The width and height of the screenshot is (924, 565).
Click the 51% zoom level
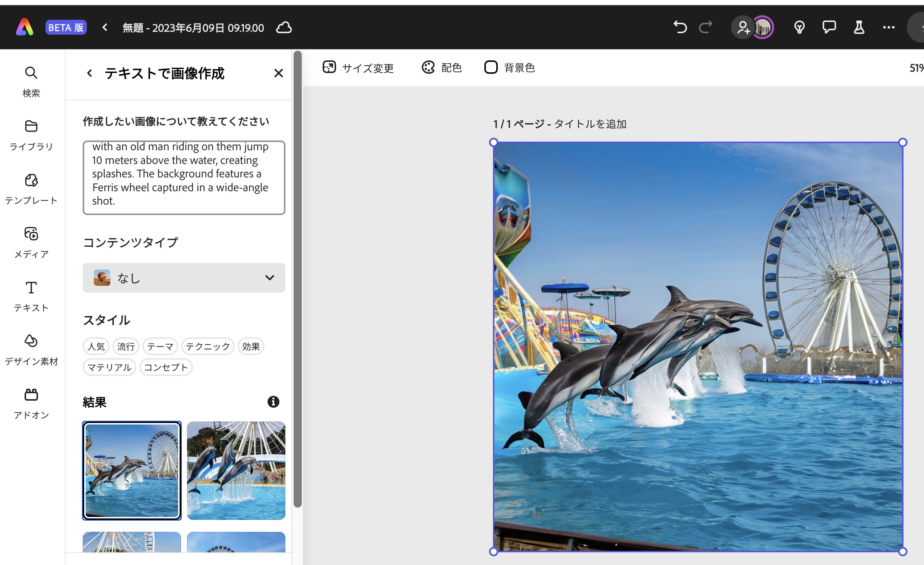(x=917, y=68)
